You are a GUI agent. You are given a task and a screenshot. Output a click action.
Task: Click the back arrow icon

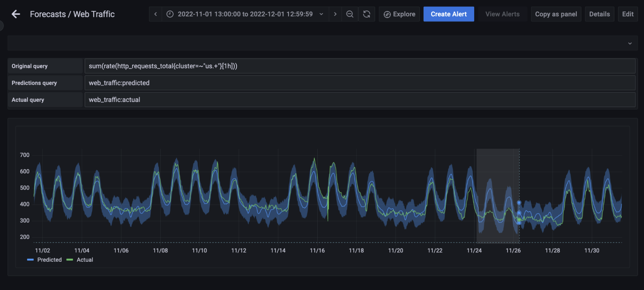click(16, 14)
